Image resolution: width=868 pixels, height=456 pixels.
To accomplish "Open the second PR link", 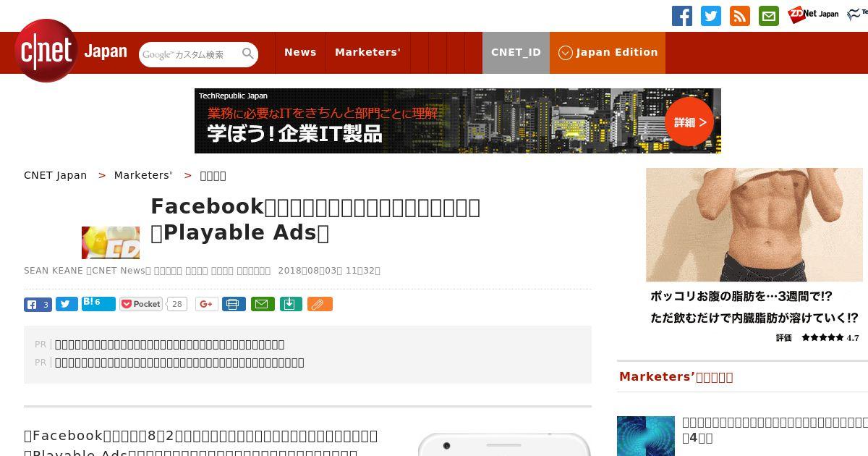I will click(179, 363).
